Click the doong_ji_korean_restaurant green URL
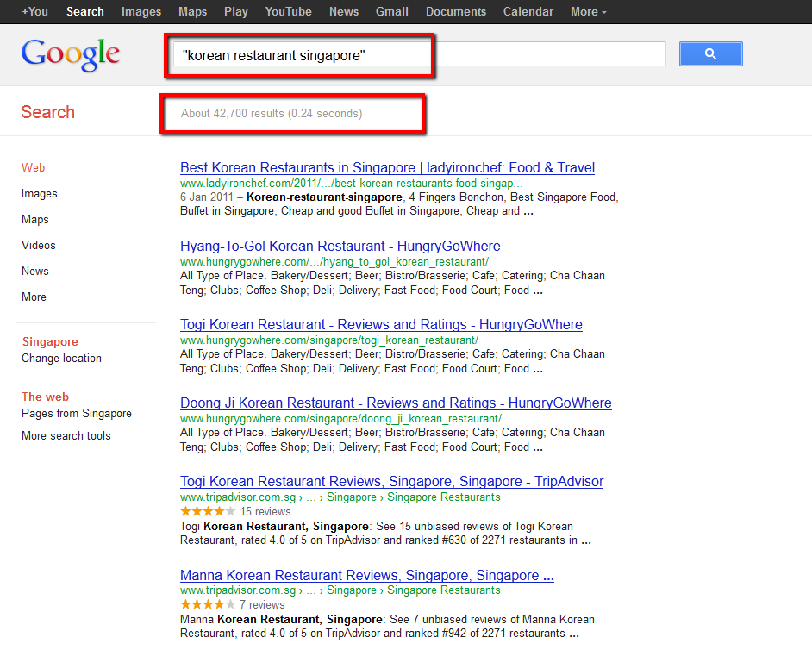 (340, 419)
